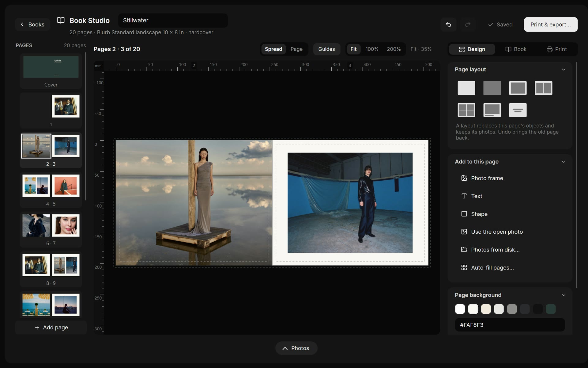Click the Stillwater book title field
The height and width of the screenshot is (368, 588).
pyautogui.click(x=173, y=20)
